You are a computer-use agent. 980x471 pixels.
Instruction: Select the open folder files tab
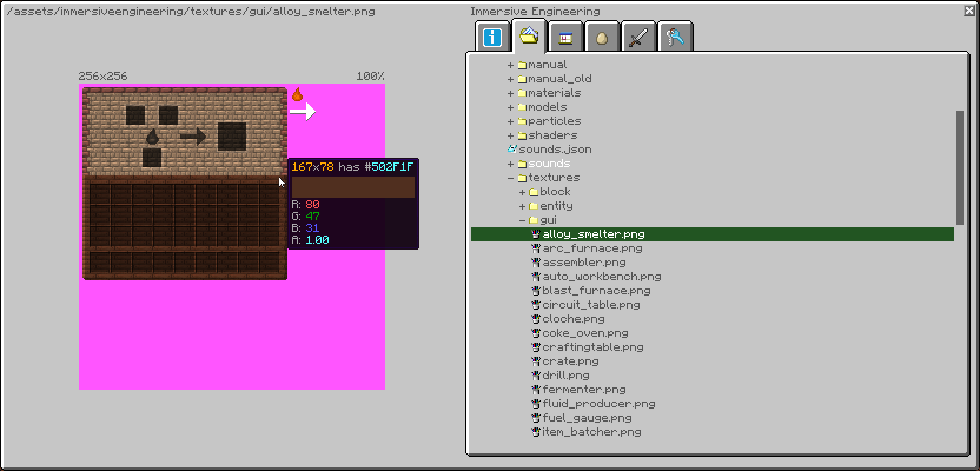pyautogui.click(x=529, y=35)
